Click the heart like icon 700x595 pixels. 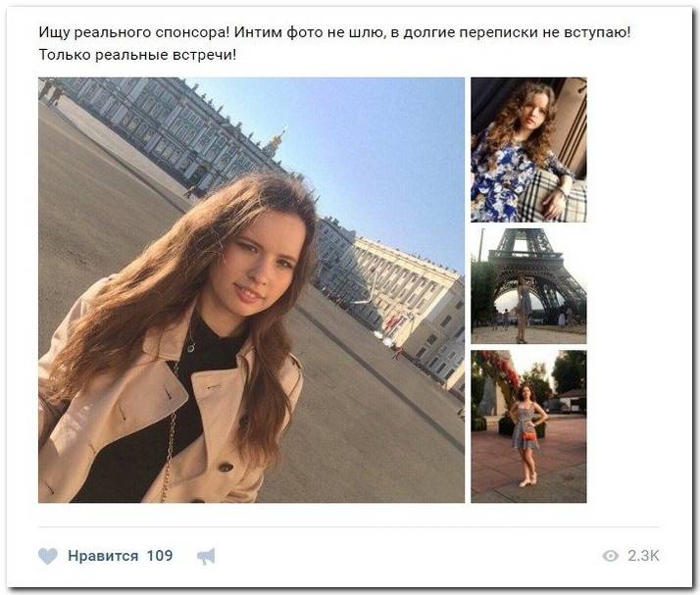point(48,556)
